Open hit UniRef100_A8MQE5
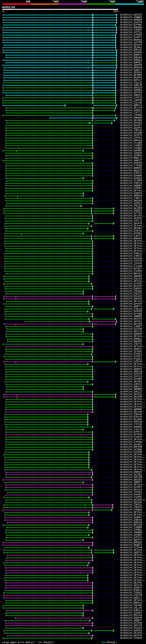Image resolution: width=146 pixels, height=644 pixels. 131,20
